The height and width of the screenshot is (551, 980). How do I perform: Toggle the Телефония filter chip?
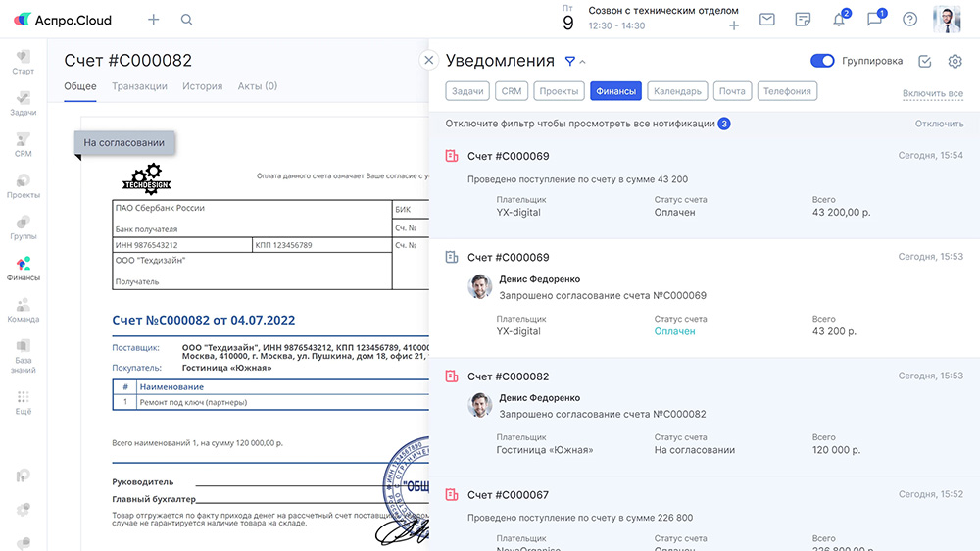pyautogui.click(x=787, y=91)
